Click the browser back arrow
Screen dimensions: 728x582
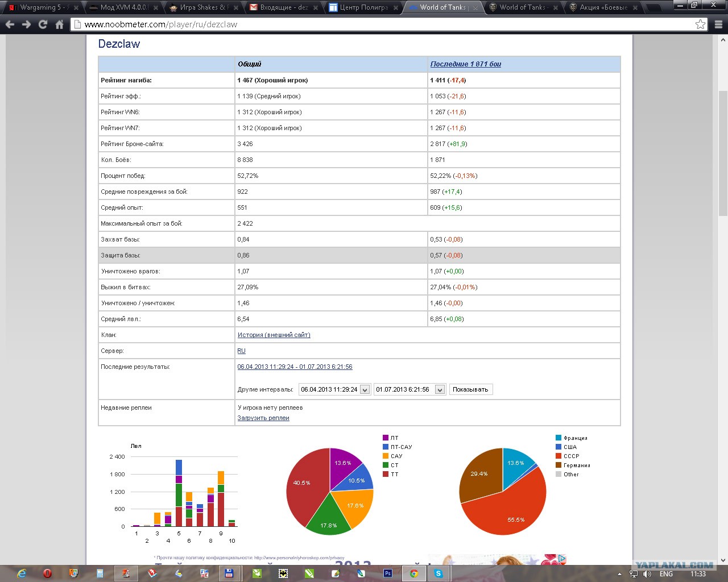[10, 24]
